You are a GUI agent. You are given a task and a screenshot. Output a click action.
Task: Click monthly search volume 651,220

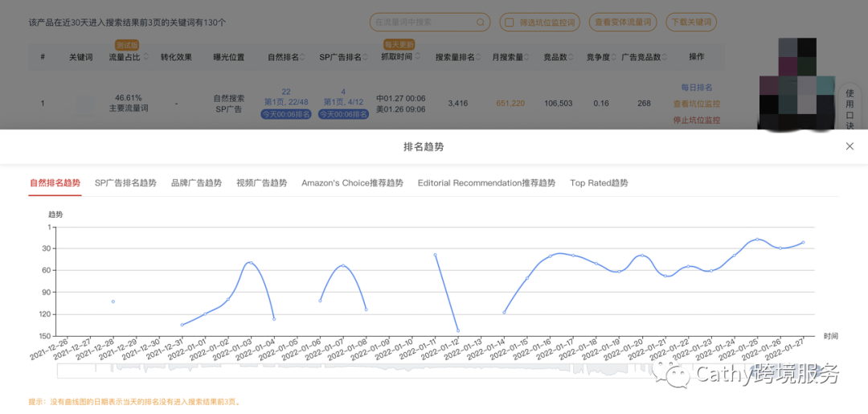[510, 104]
